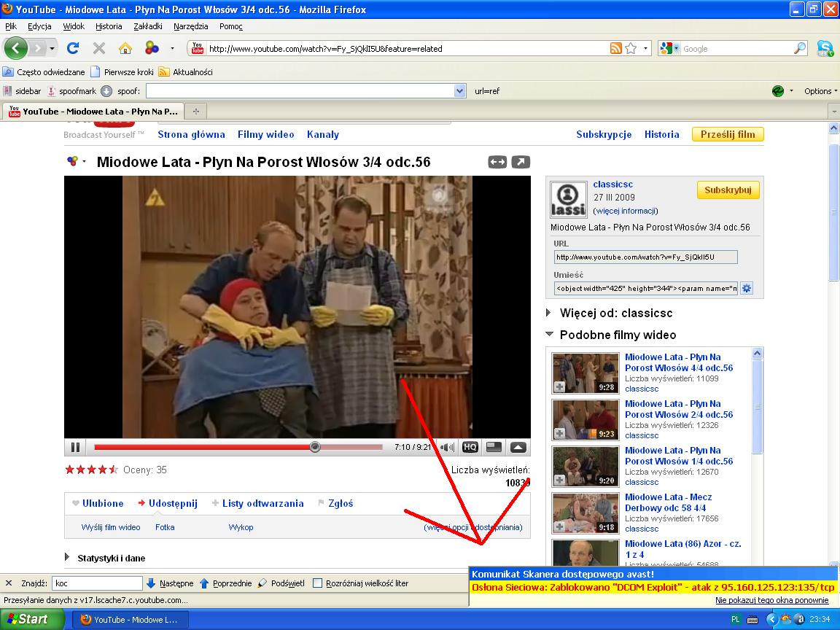The width and height of the screenshot is (840, 630).
Task: Click the bookmark star in address bar
Action: 631,49
